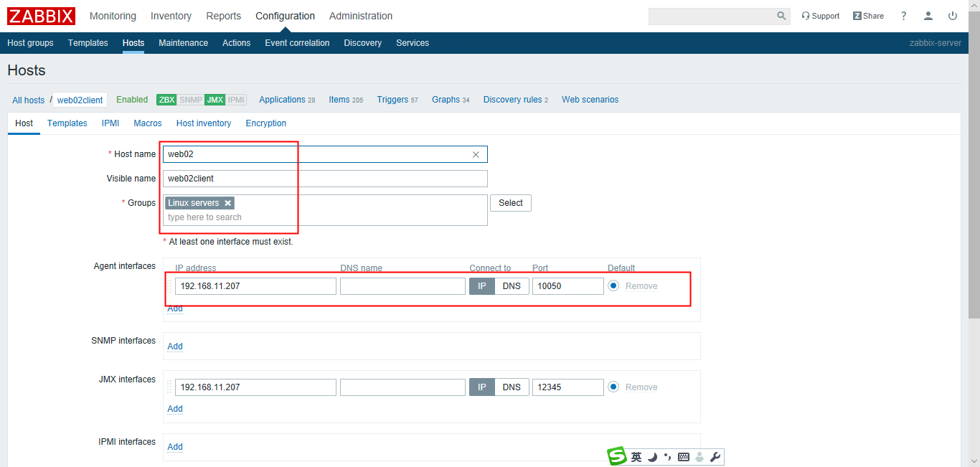The height and width of the screenshot is (467, 980).
Task: Open the user profile icon
Action: tap(928, 16)
